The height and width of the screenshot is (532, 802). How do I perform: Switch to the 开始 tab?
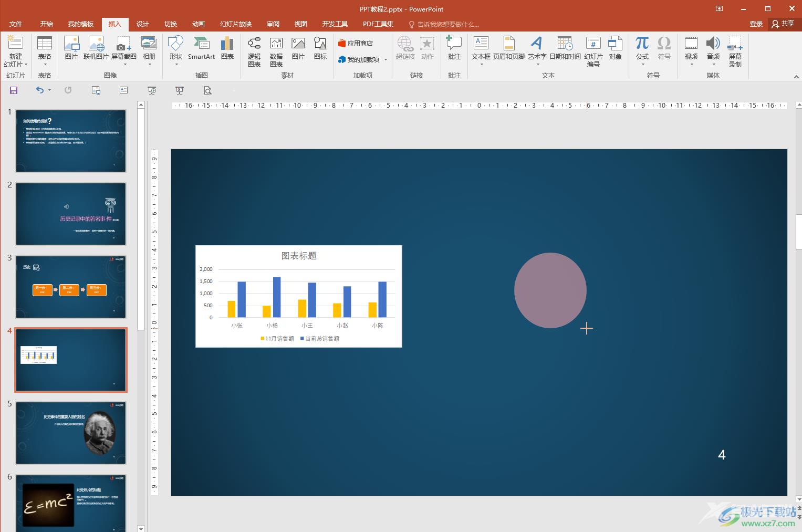click(47, 24)
